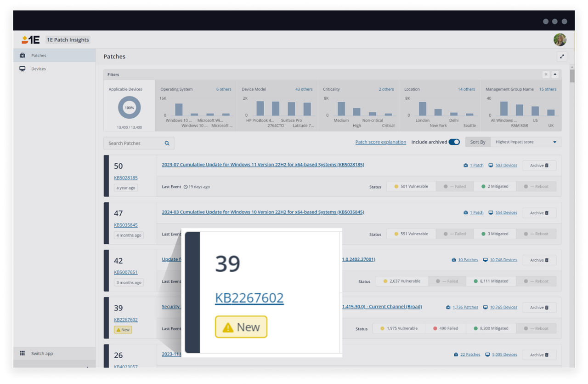Open Patch score explanation link
The image size is (588, 384).
pyautogui.click(x=381, y=142)
